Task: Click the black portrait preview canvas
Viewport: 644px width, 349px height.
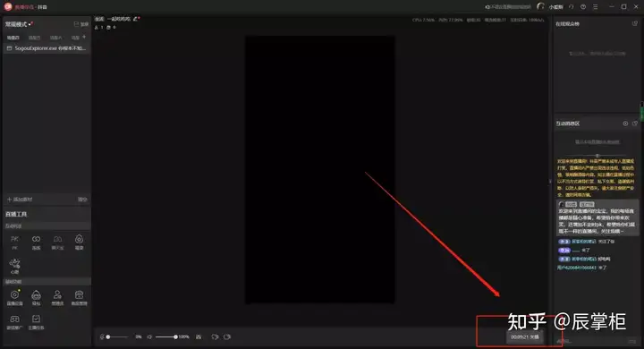Action: pyautogui.click(x=320, y=170)
